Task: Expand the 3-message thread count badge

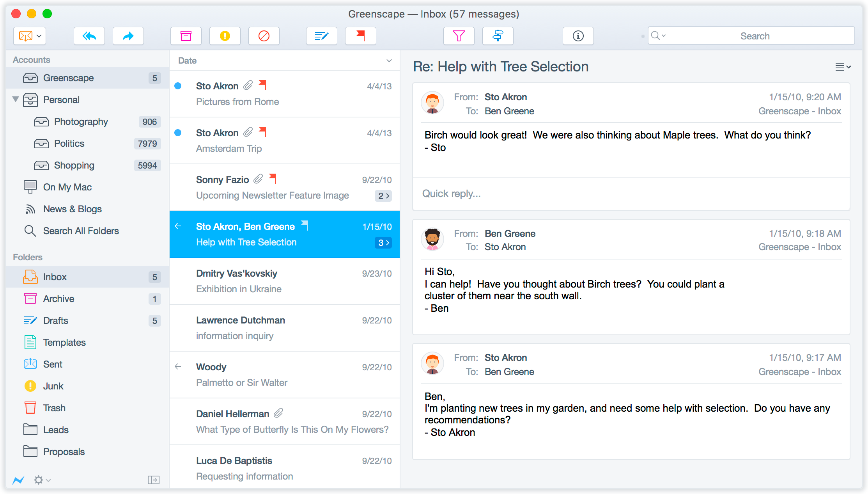Action: pos(383,243)
